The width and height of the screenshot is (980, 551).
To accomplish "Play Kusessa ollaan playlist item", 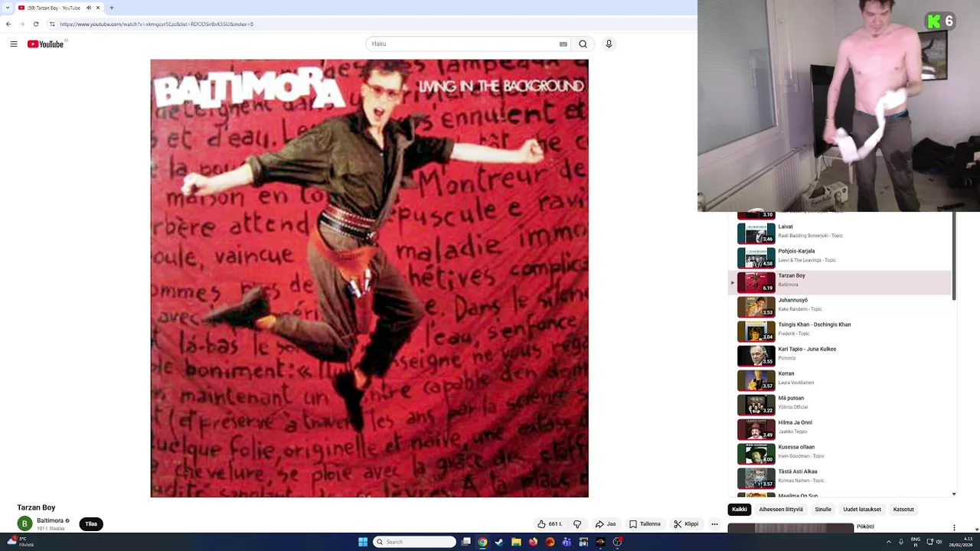I will (839, 453).
